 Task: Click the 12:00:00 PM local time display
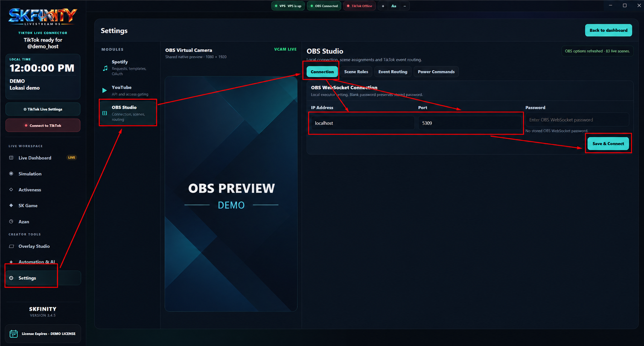click(42, 68)
